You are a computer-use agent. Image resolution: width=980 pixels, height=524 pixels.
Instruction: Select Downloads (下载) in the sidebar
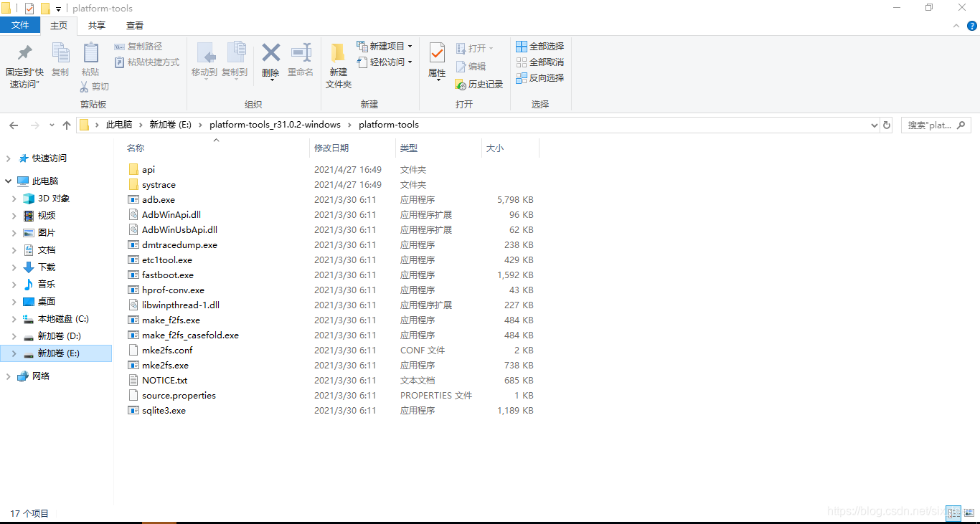coord(47,267)
